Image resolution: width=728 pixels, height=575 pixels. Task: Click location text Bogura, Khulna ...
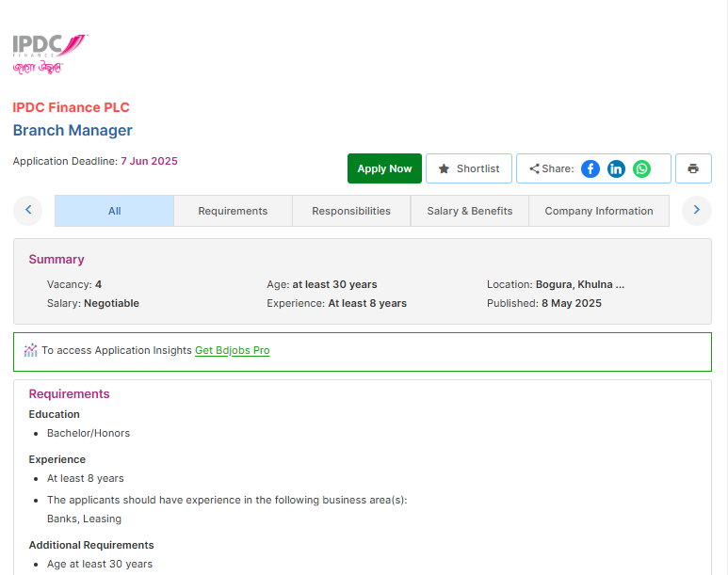(x=580, y=284)
